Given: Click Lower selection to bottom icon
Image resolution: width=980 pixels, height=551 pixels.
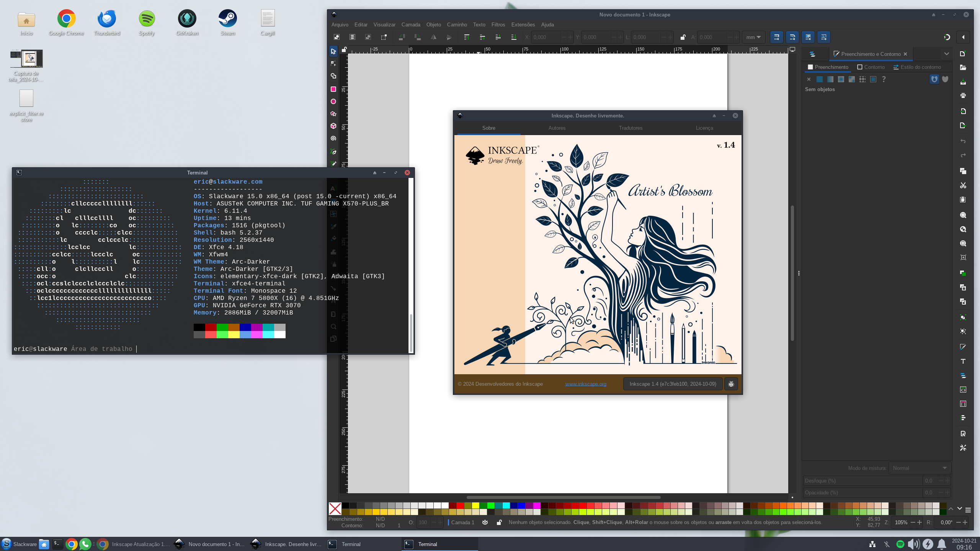Looking at the screenshot, I should (514, 37).
